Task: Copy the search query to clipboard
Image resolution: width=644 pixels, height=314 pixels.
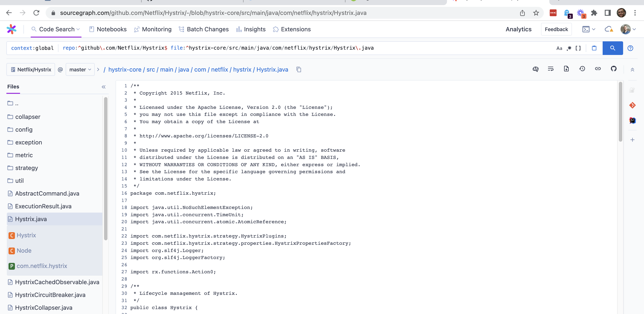Action: tap(594, 48)
